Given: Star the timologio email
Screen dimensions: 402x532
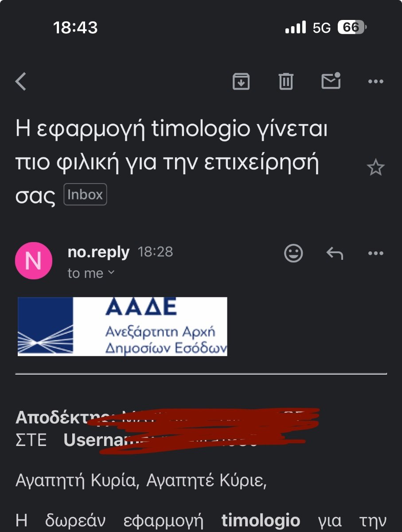Looking at the screenshot, I should tap(376, 168).
